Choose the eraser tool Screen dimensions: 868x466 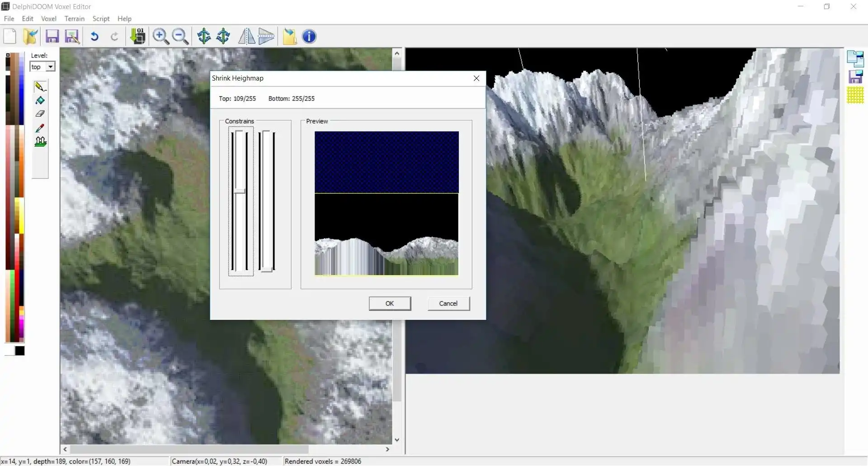point(40,114)
